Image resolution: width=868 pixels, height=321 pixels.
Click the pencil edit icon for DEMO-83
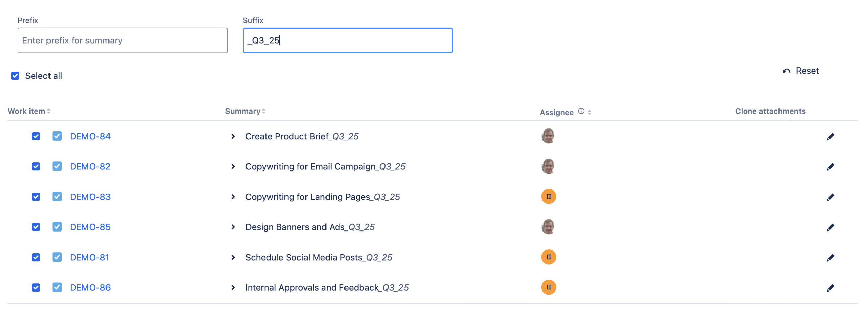click(830, 197)
